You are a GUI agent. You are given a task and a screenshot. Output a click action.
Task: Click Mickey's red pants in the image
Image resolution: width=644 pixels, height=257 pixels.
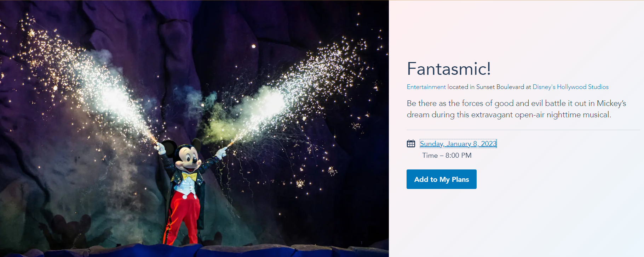(183, 216)
